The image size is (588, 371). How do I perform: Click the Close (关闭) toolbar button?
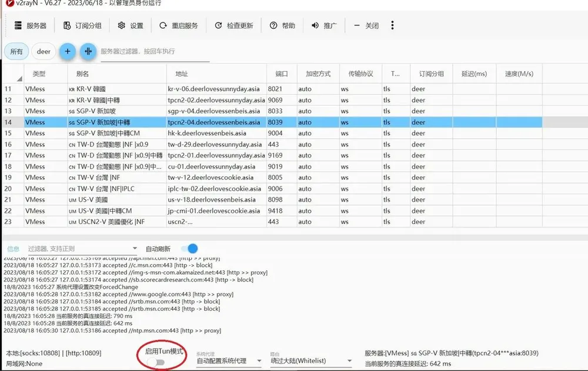click(366, 26)
